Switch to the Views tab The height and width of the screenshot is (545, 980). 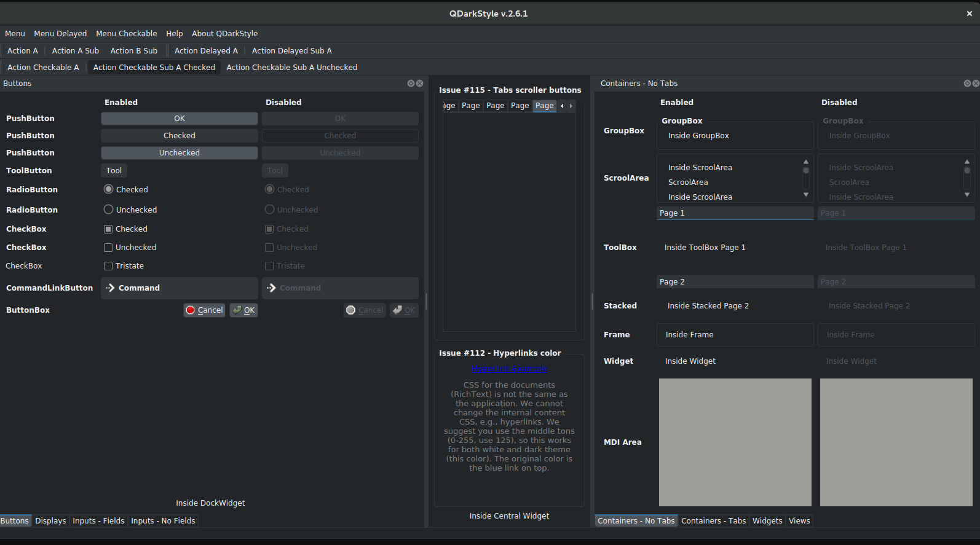coord(799,521)
